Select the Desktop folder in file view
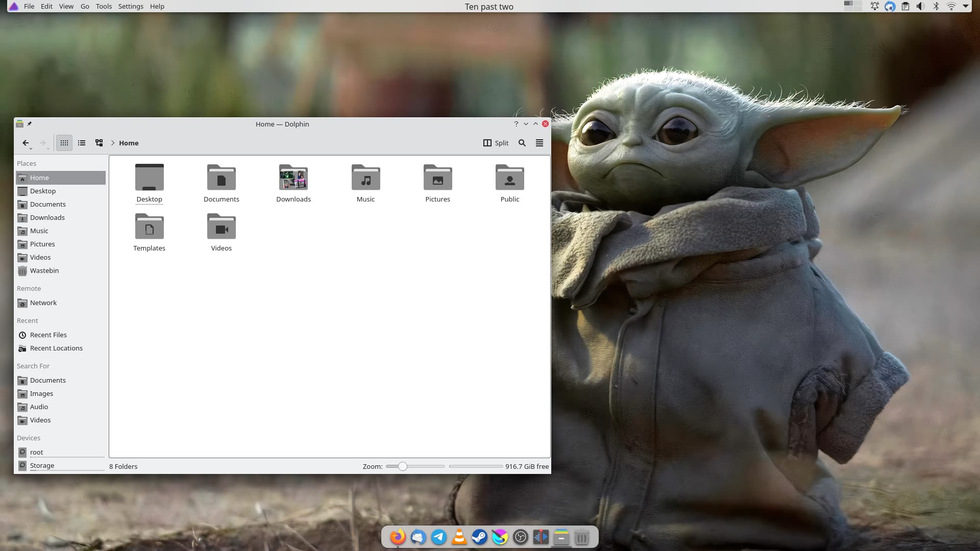 (149, 184)
